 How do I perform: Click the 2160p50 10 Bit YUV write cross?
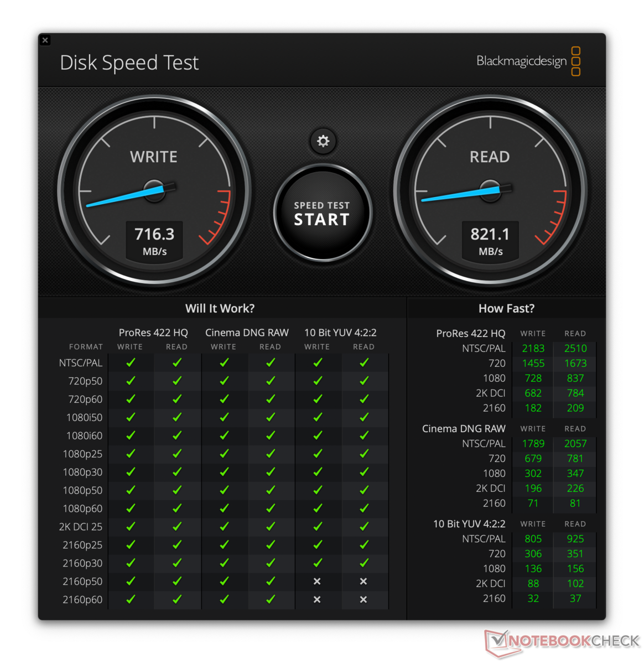point(317,581)
